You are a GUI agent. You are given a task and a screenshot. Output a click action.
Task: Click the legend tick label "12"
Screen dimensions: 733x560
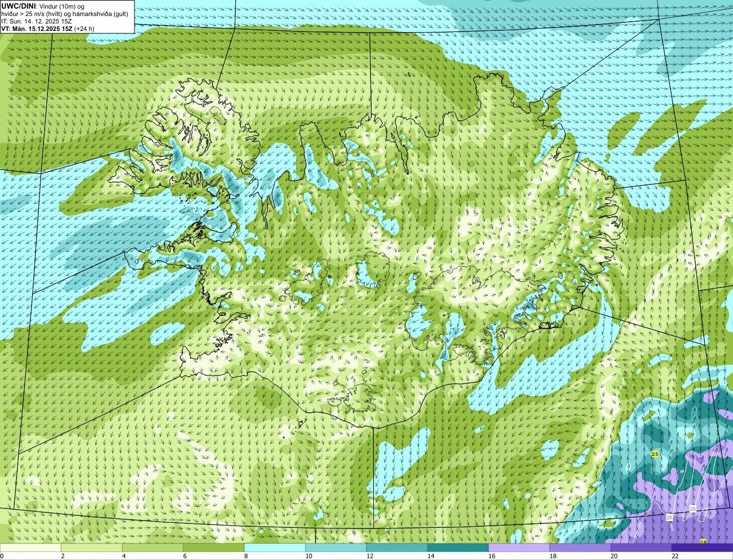[x=370, y=556]
